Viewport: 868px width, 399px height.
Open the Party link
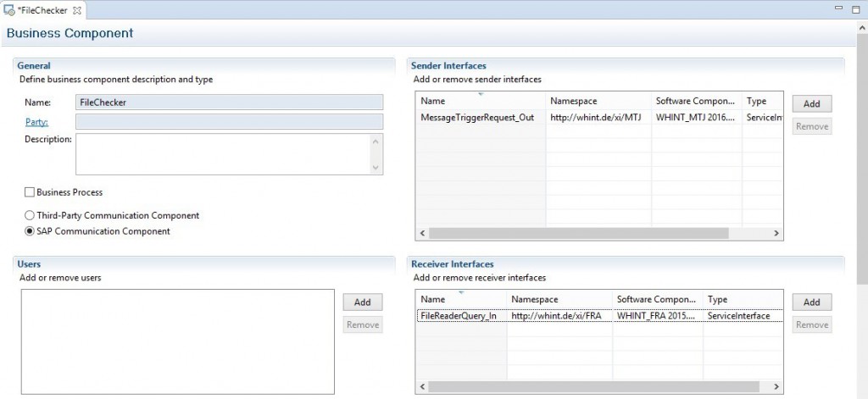click(x=36, y=122)
